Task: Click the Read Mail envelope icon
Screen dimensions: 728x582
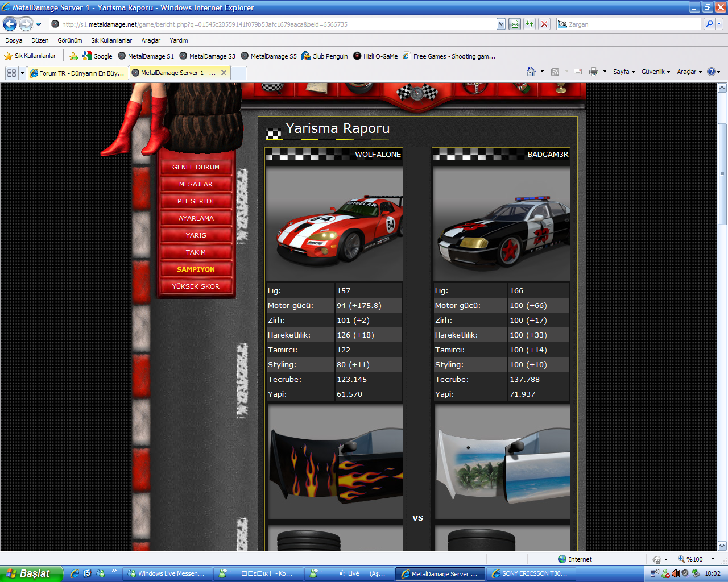Action: point(578,72)
